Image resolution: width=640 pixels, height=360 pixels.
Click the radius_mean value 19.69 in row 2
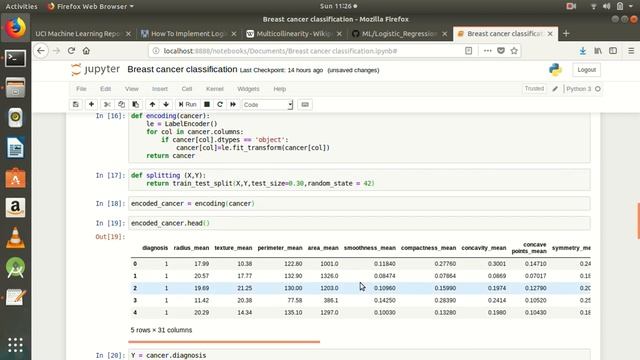point(202,288)
